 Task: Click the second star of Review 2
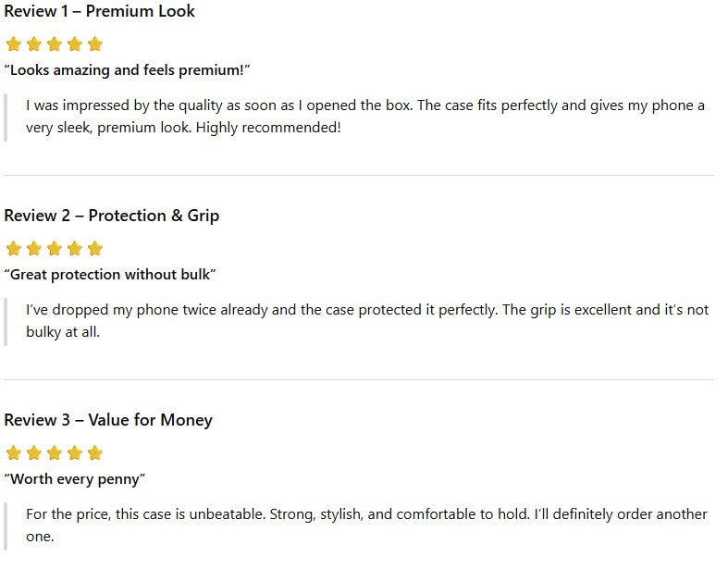(33, 249)
